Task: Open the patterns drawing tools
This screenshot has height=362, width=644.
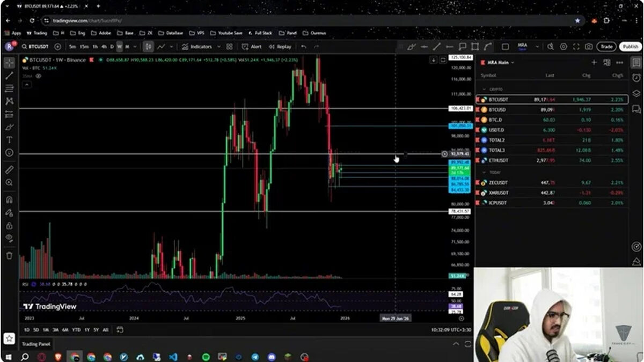Action: (9, 101)
